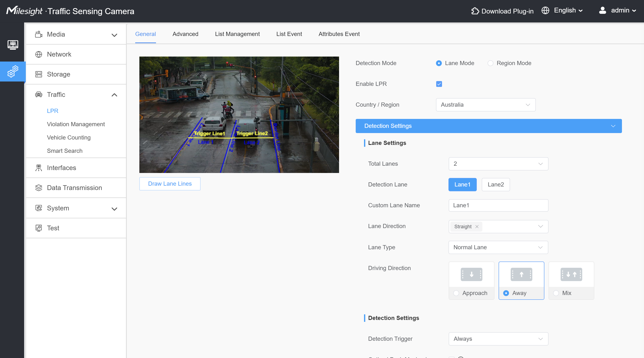This screenshot has height=358, width=644.
Task: Open Violation Management in sidebar
Action: [x=76, y=124]
